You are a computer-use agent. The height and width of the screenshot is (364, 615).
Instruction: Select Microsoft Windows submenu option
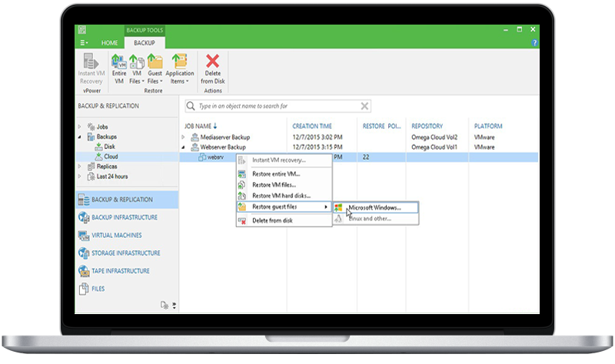click(x=376, y=207)
